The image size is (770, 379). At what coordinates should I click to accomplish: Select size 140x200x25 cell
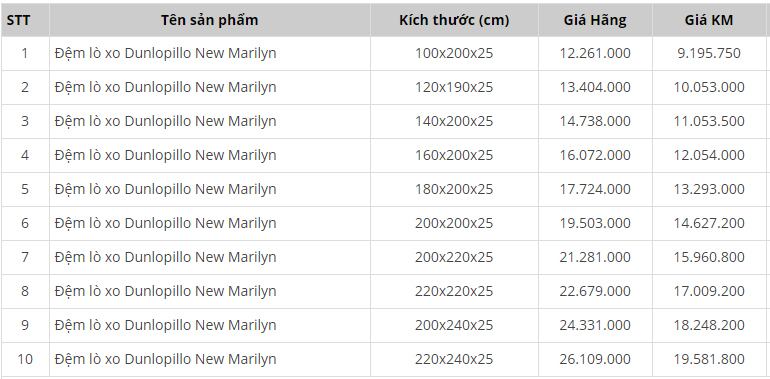pos(454,121)
